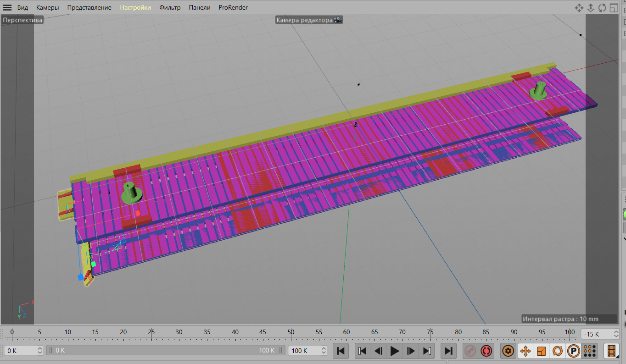Toggle position keyframe recording
626x364 pixels.
coord(525,351)
